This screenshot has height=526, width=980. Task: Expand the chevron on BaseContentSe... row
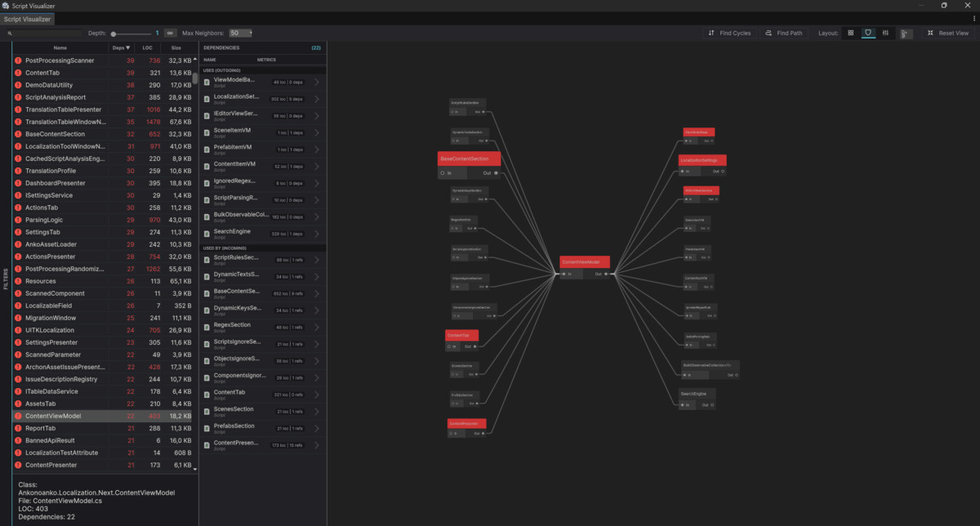pyautogui.click(x=317, y=293)
